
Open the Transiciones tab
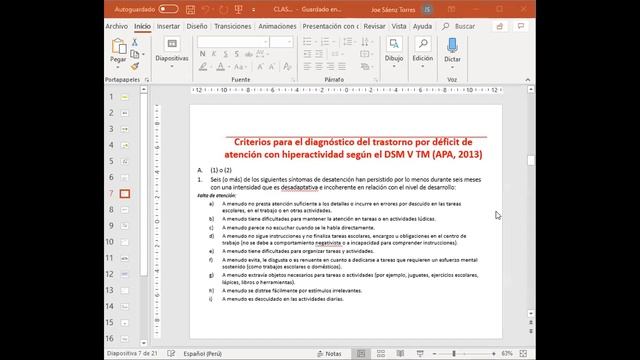(x=233, y=26)
